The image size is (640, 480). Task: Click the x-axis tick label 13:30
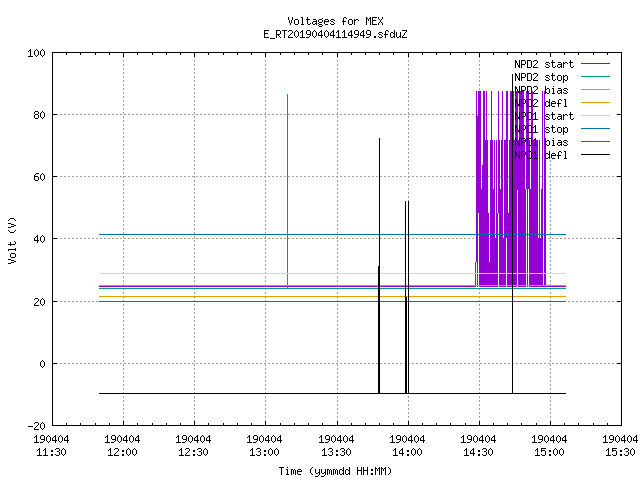point(336,452)
